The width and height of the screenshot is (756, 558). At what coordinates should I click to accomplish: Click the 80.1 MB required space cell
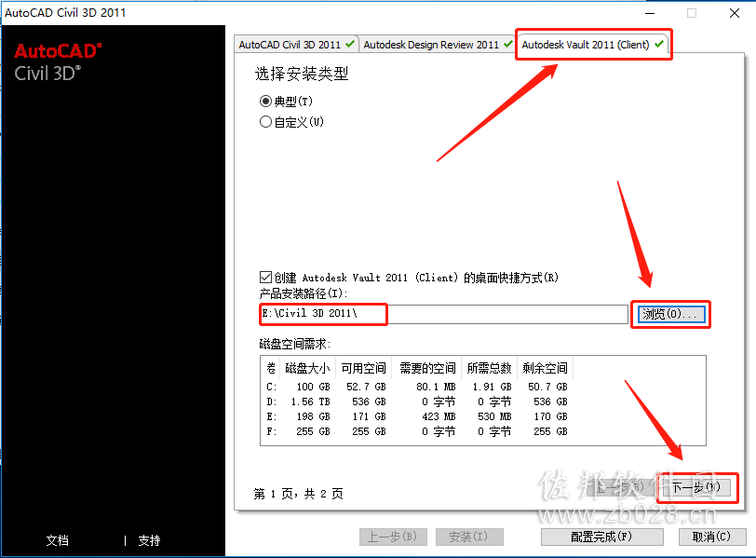(436, 387)
